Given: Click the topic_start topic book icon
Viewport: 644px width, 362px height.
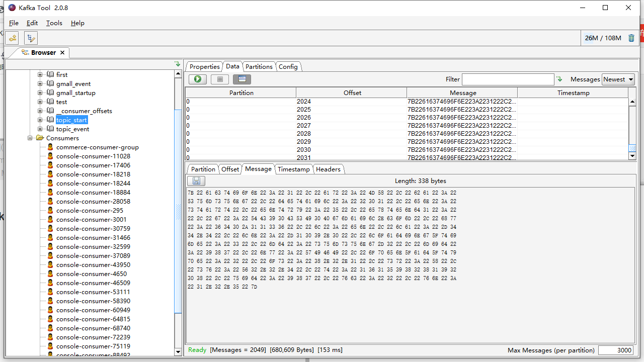Looking at the screenshot, I should (50, 120).
